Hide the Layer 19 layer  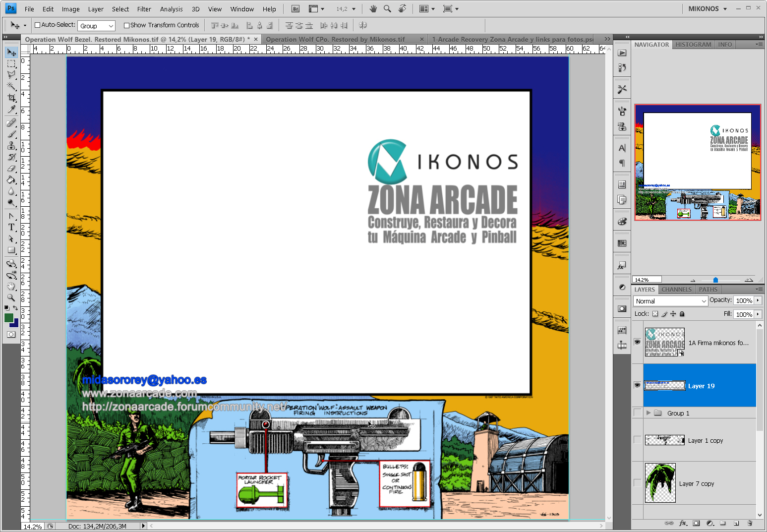click(637, 385)
